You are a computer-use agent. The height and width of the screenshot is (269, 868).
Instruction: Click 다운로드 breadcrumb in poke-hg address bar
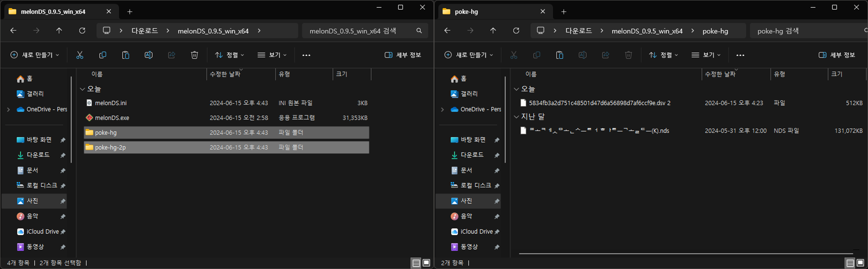pyautogui.click(x=578, y=31)
